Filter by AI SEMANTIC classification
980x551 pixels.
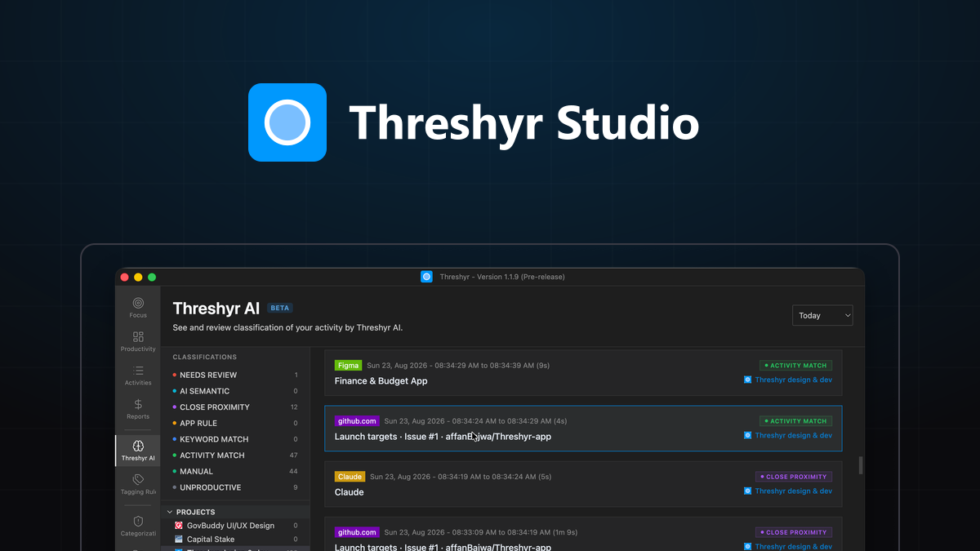pyautogui.click(x=235, y=391)
